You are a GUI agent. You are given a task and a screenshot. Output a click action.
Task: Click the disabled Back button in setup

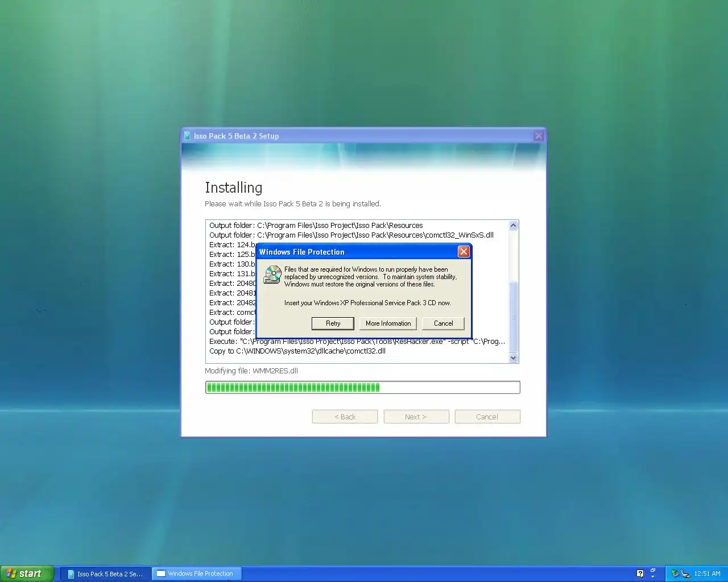click(345, 417)
